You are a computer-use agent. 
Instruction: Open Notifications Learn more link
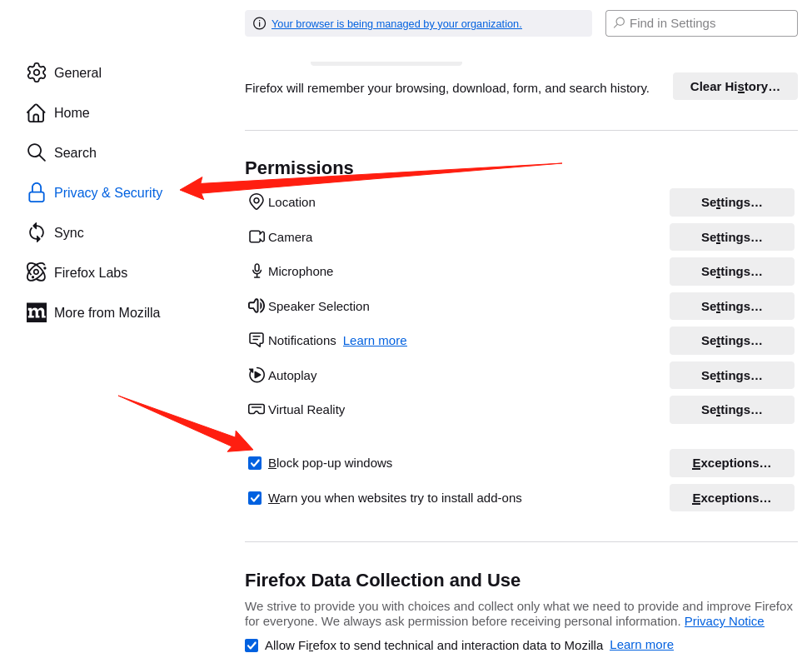pos(375,341)
